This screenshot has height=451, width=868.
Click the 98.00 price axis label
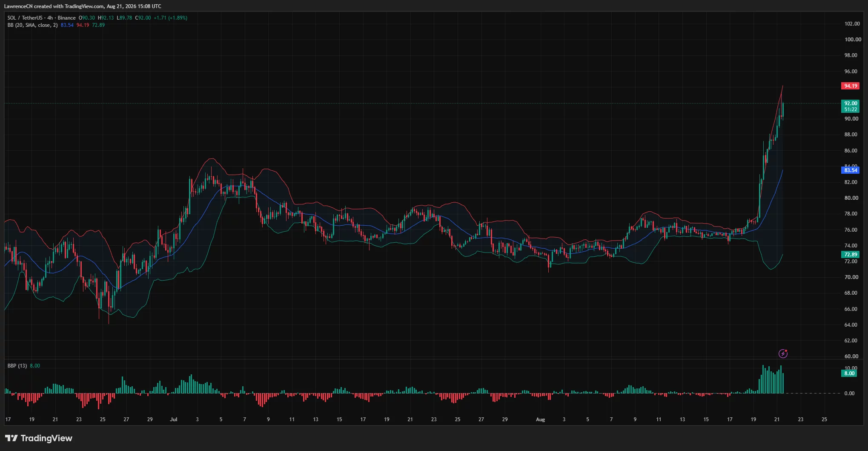coord(851,55)
